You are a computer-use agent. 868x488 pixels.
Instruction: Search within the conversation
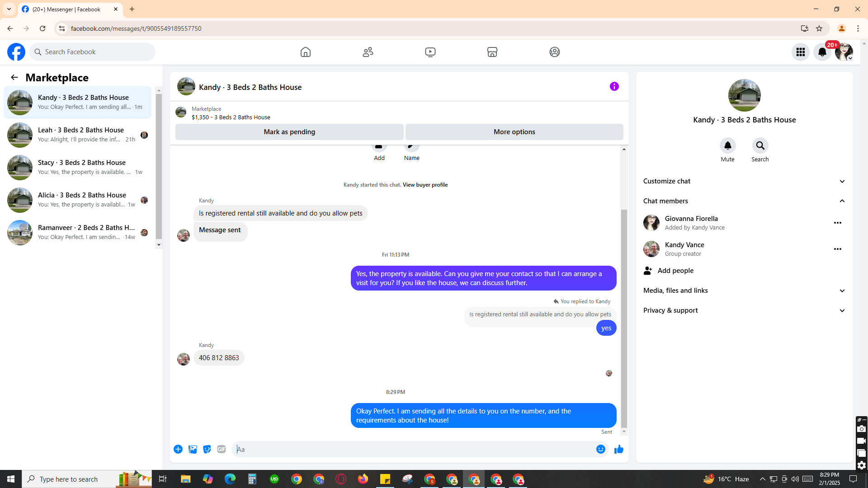(760, 145)
